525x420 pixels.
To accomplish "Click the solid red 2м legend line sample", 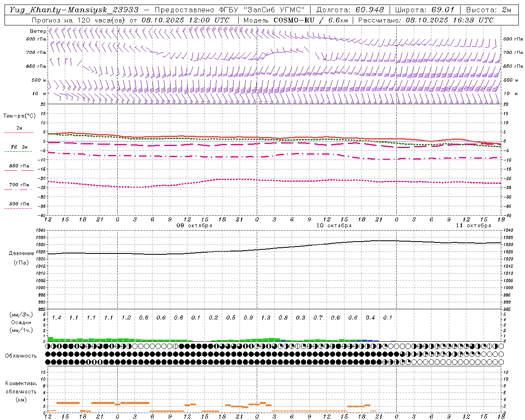I will tap(19, 133).
